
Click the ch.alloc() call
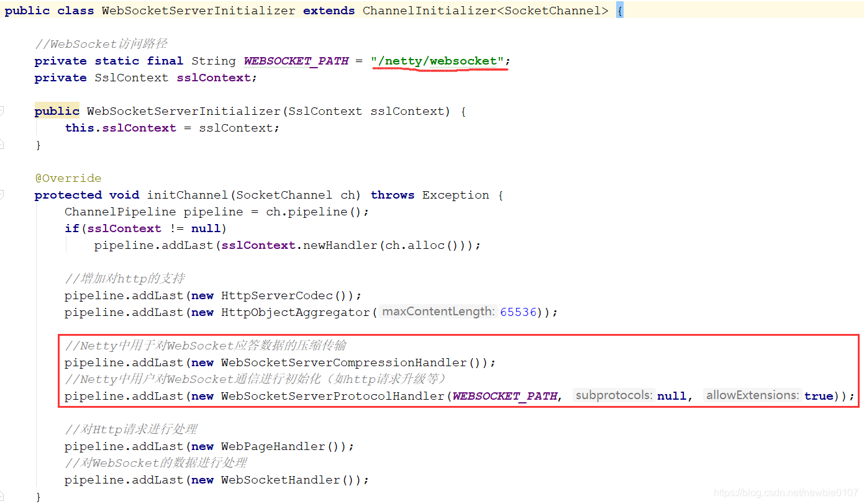coord(422,245)
